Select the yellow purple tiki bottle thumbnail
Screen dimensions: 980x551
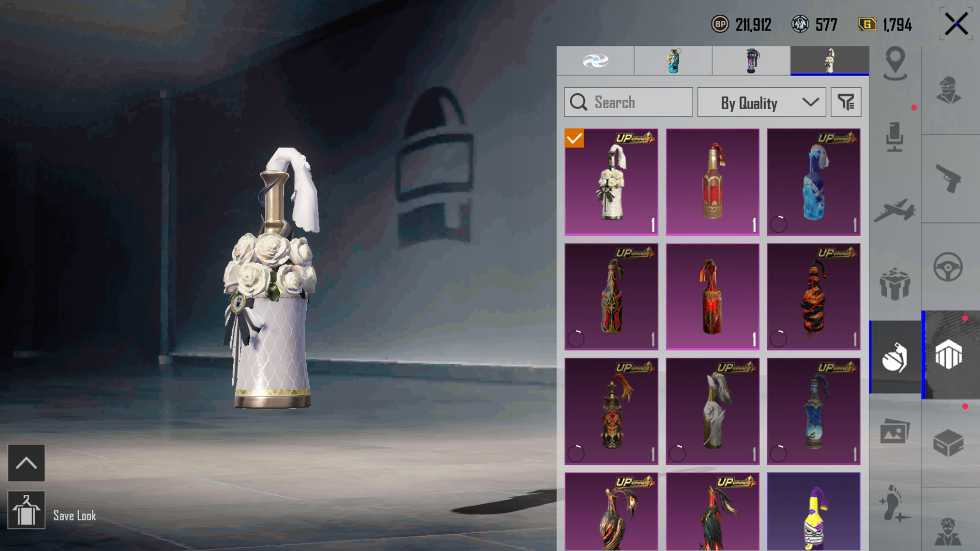coord(814,511)
